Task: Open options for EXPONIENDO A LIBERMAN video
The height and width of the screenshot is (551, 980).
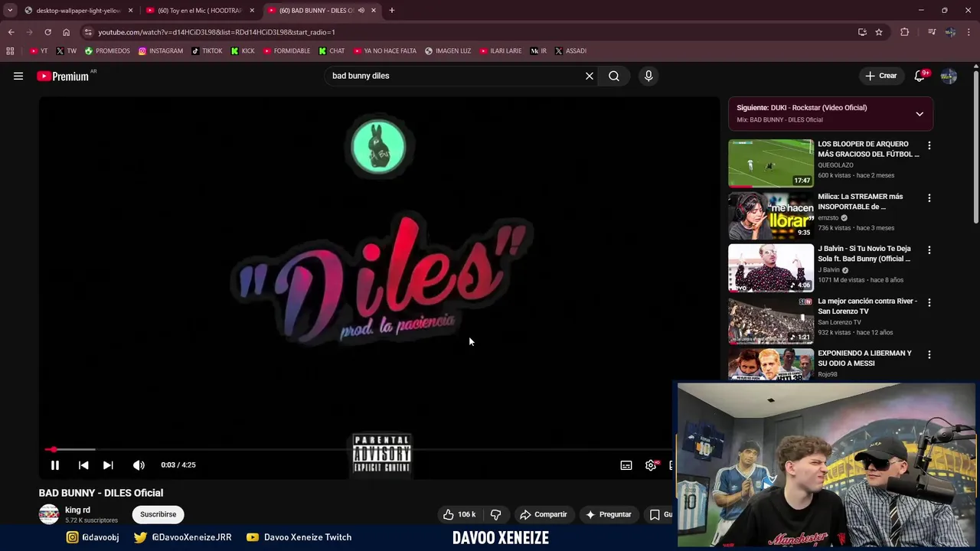Action: [929, 354]
